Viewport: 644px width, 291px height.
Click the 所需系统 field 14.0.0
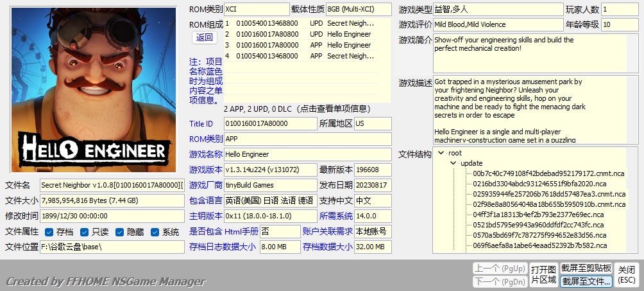point(373,216)
